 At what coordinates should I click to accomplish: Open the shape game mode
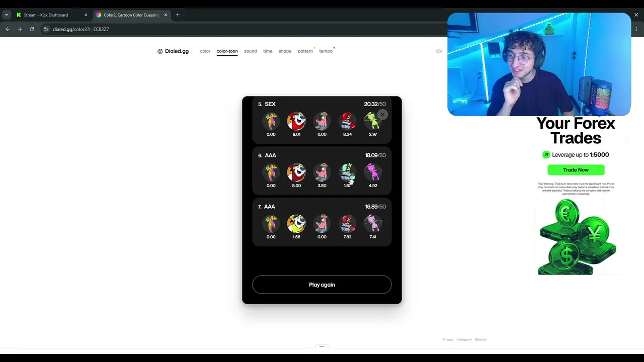click(x=285, y=51)
